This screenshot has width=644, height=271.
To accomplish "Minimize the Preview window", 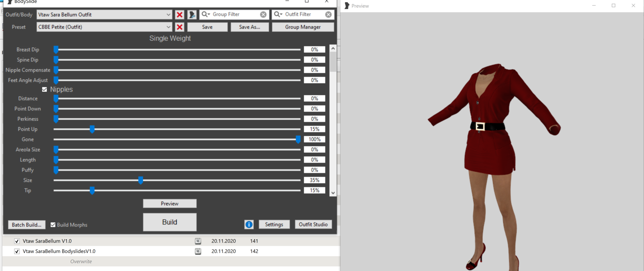I will click(594, 5).
